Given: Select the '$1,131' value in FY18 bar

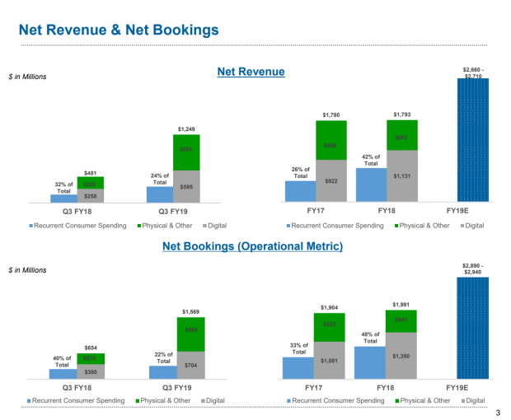Looking at the screenshot, I should (x=402, y=175).
